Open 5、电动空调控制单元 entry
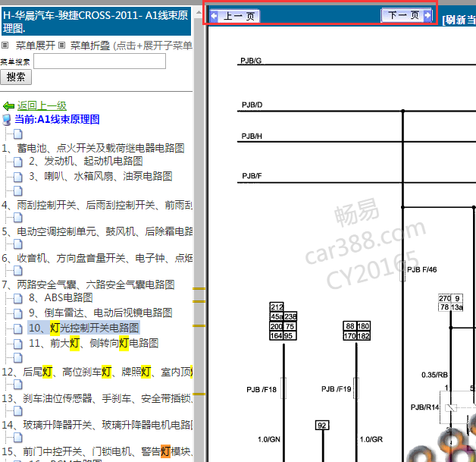 pos(97,231)
